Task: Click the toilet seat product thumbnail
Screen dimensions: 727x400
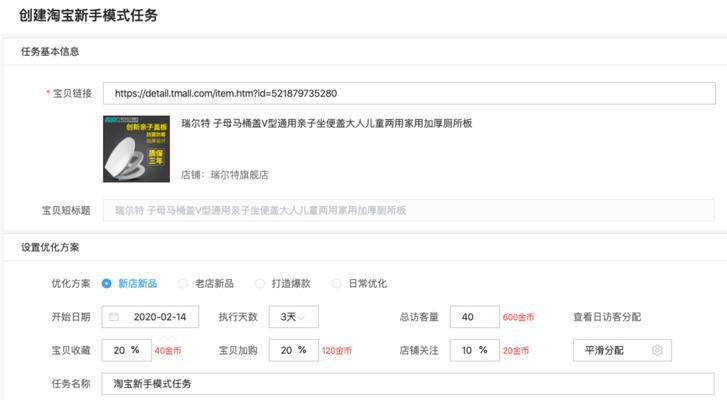Action: click(x=136, y=149)
